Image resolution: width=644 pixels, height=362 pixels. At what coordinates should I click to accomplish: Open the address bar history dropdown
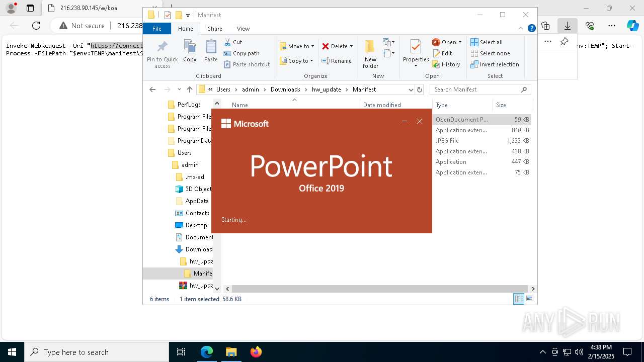click(411, 89)
